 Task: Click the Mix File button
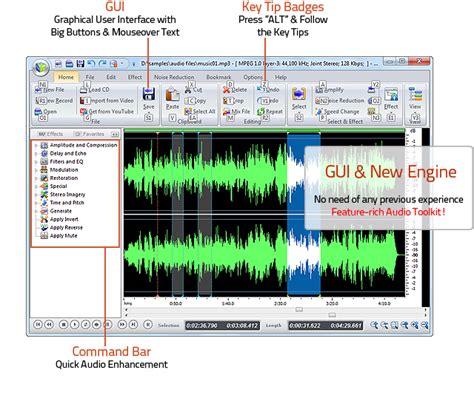tap(236, 111)
